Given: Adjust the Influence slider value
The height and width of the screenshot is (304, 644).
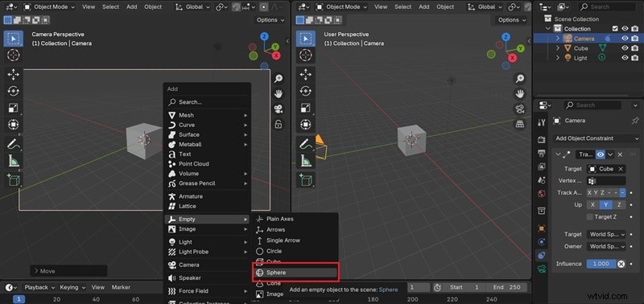Looking at the screenshot, I should click(x=601, y=264).
